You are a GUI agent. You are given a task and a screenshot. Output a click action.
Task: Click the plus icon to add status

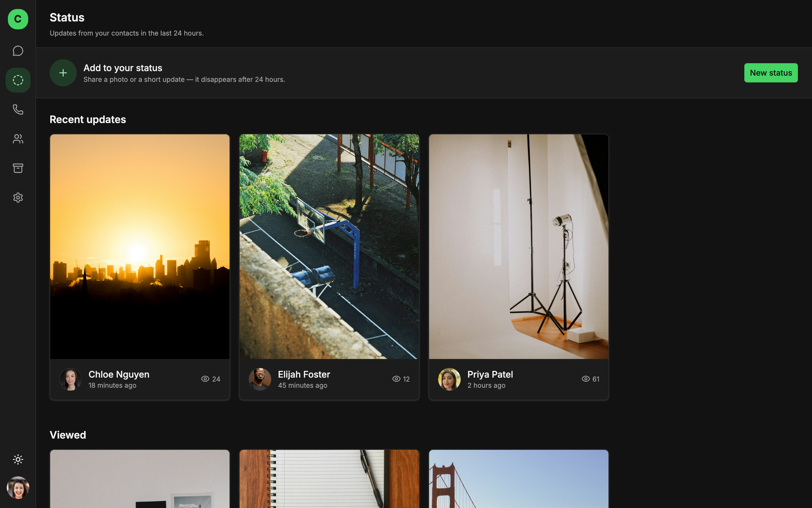tap(63, 73)
